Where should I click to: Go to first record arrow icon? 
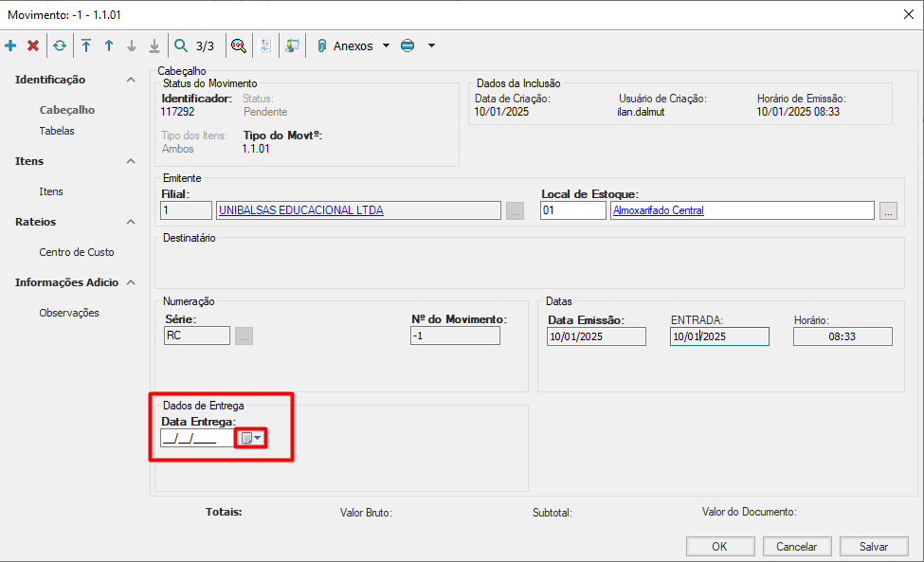coord(86,45)
